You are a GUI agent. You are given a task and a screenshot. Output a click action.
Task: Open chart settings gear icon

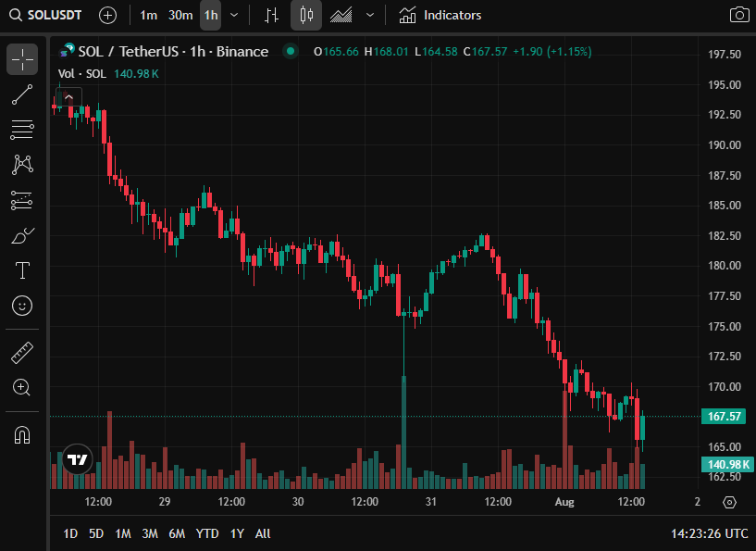click(x=729, y=502)
